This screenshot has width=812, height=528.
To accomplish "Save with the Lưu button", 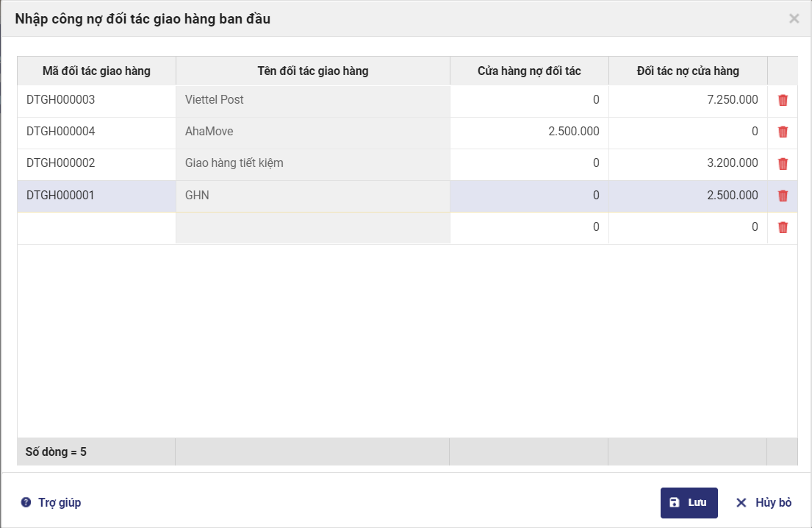I will point(689,503).
